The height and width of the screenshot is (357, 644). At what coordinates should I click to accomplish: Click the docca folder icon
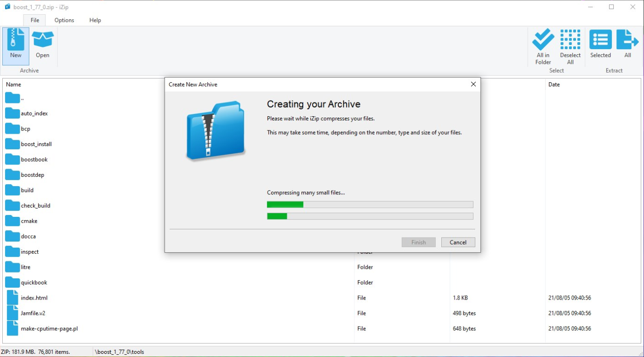tap(12, 236)
